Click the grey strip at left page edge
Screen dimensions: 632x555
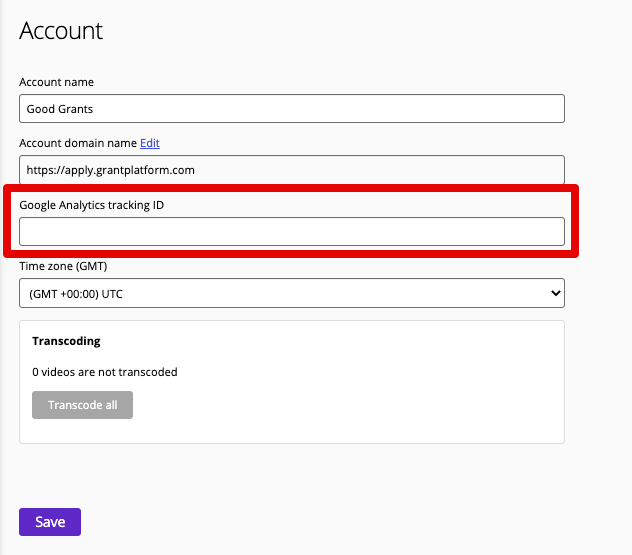(1, 277)
